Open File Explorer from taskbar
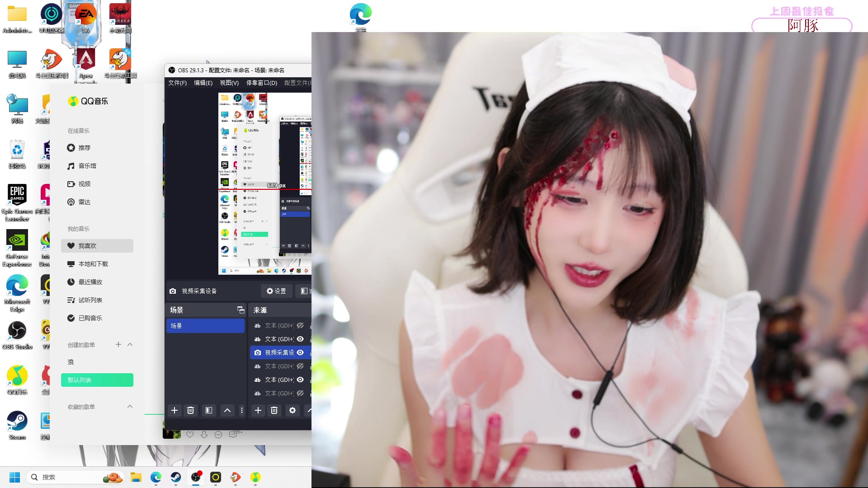Screen dimensions: 868x488 (136, 477)
